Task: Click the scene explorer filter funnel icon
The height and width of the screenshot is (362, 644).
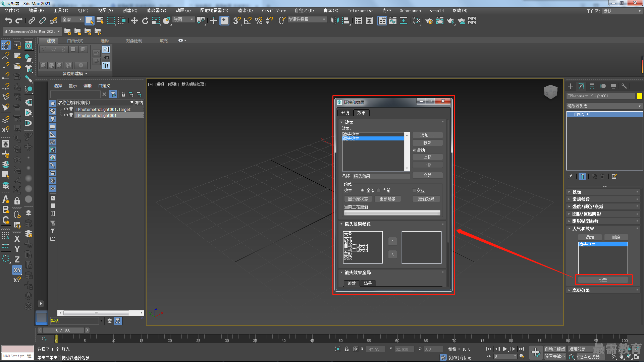Action: (113, 95)
